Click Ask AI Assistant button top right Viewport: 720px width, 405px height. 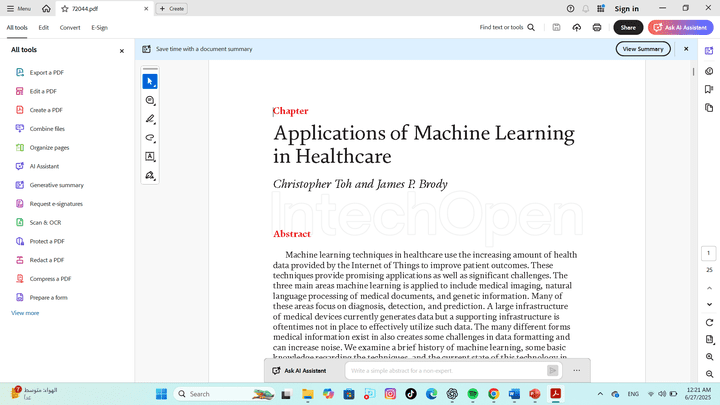pos(681,28)
